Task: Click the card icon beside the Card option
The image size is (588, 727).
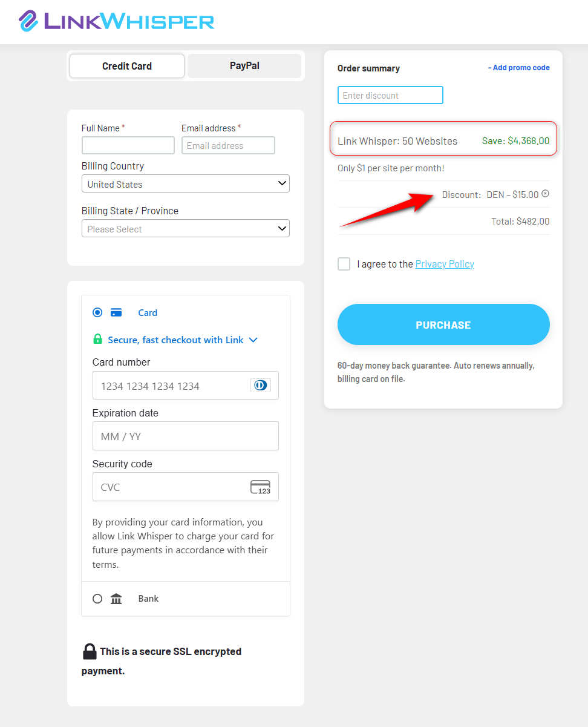Action: click(116, 312)
